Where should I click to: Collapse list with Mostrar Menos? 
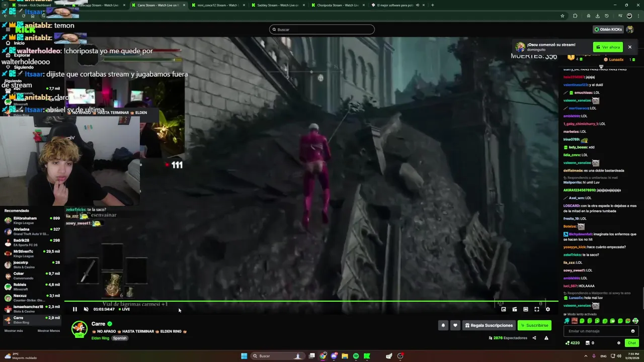(49, 331)
